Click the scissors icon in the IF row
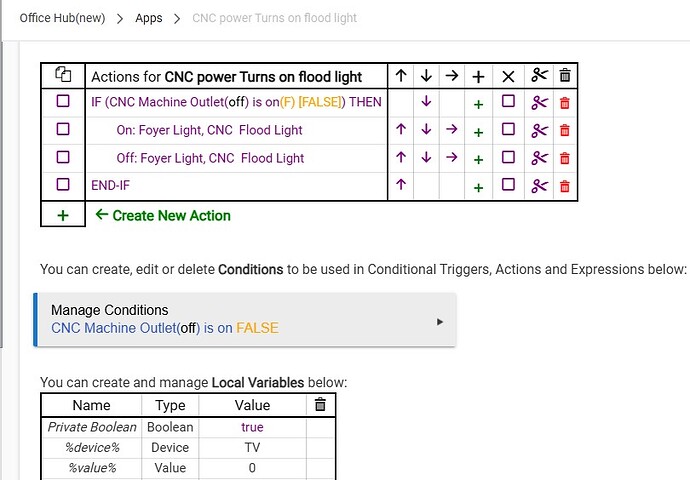The image size is (690, 480). (x=540, y=102)
